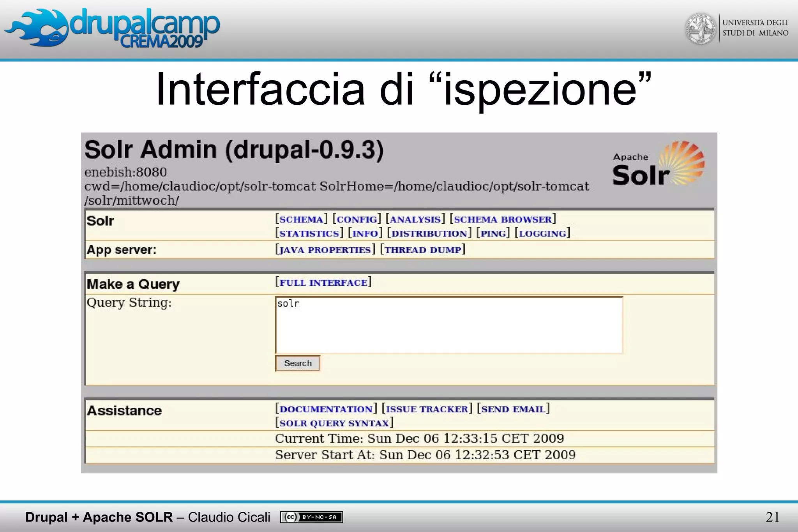Click inside the Query String text box
Viewport: 798px width, 532px height.
click(x=449, y=325)
